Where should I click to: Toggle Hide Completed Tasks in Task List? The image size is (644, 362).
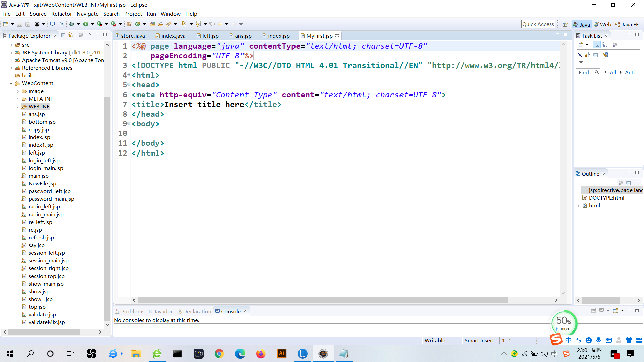point(580,55)
